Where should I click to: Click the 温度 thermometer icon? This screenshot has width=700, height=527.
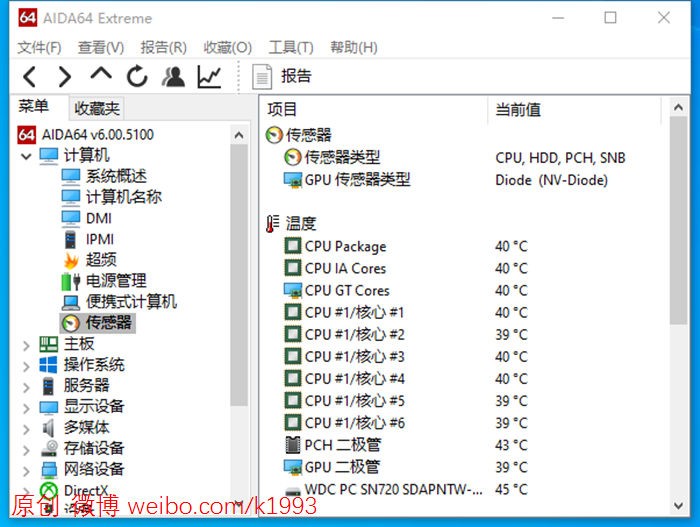pos(272,223)
